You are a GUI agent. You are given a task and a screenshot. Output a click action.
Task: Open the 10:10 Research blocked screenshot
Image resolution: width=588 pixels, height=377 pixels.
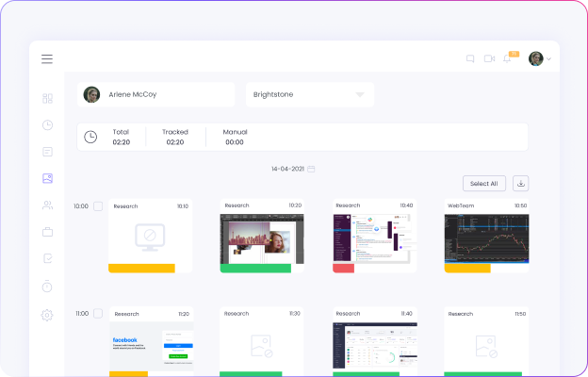[x=151, y=238]
